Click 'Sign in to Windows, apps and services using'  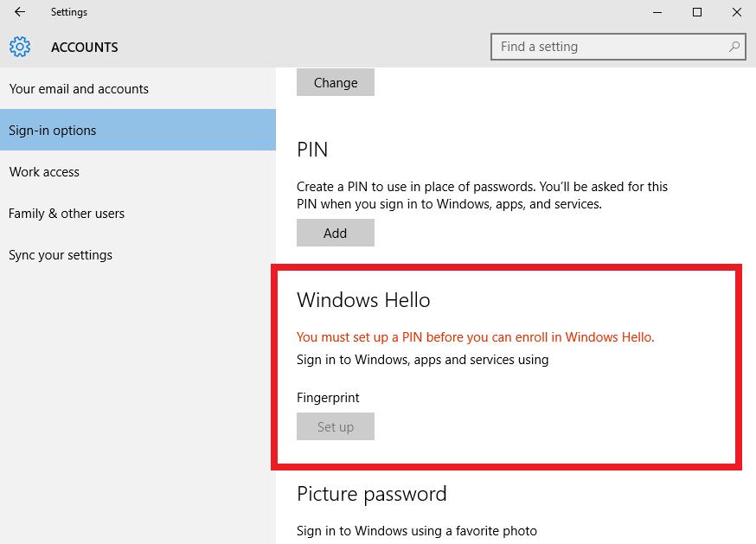(x=422, y=360)
